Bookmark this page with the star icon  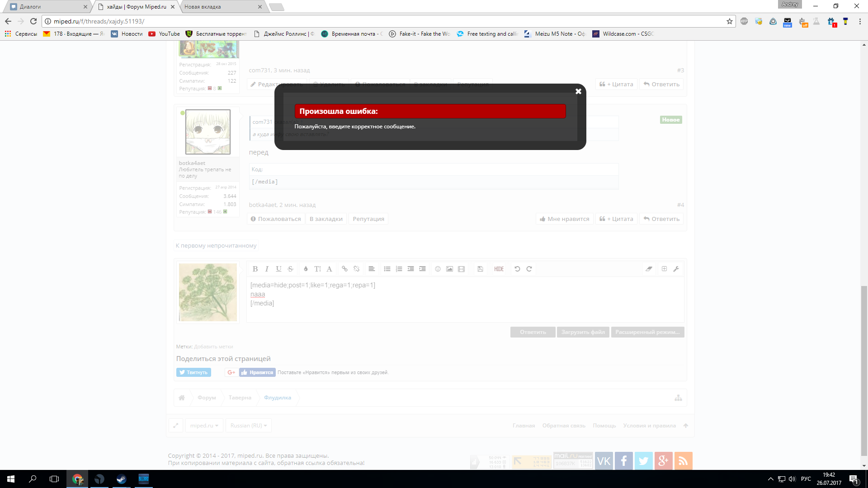point(729,21)
